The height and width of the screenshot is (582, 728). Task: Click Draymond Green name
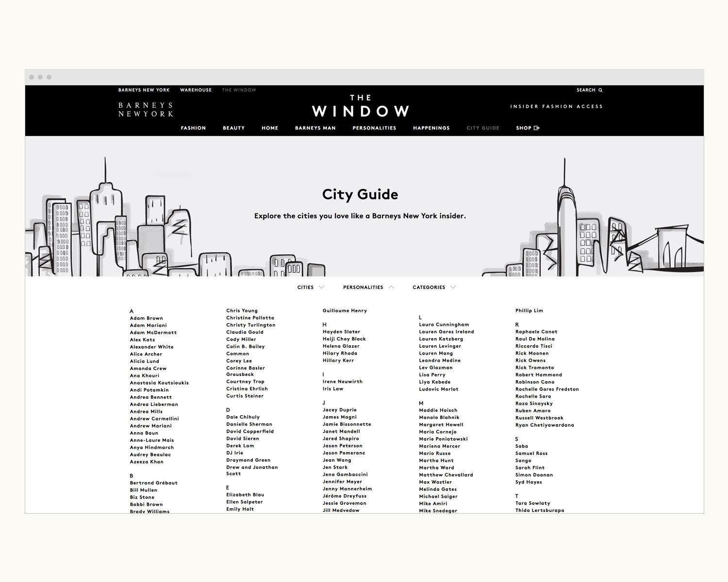click(x=248, y=460)
